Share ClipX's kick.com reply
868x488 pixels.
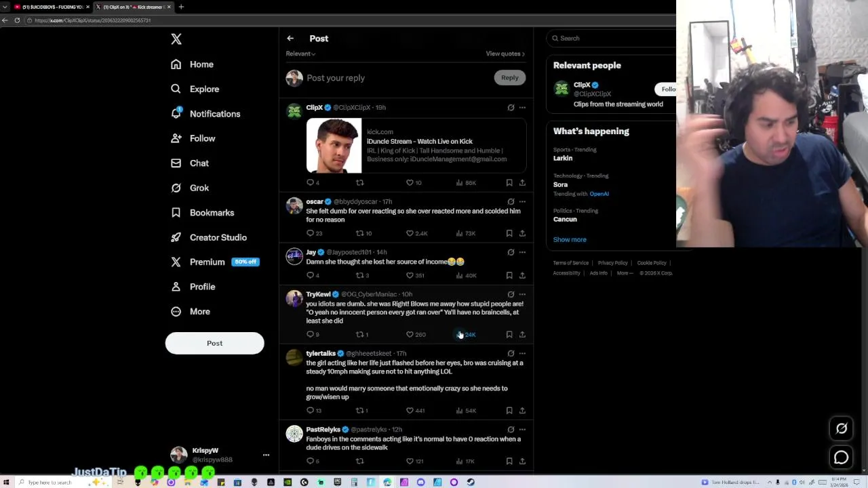tap(522, 183)
